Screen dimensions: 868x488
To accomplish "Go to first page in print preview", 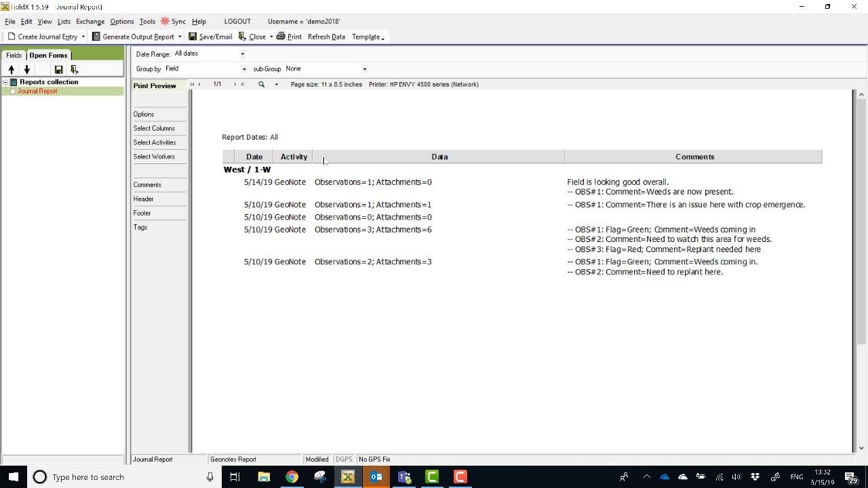I will point(192,85).
